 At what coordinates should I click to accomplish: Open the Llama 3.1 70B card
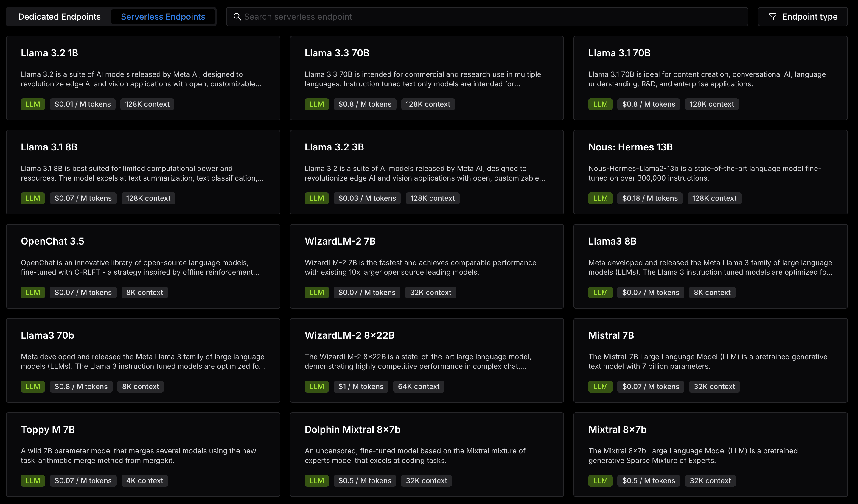[710, 78]
